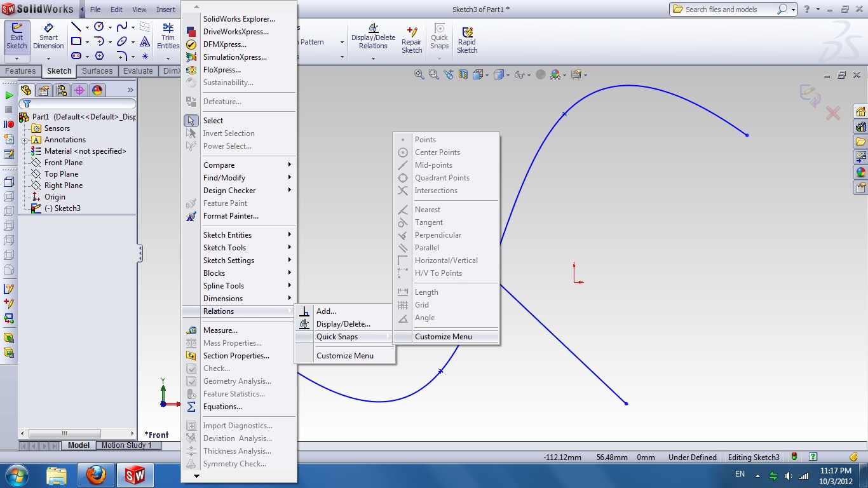The width and height of the screenshot is (868, 488).
Task: Open the Windows Start menu
Action: (17, 475)
